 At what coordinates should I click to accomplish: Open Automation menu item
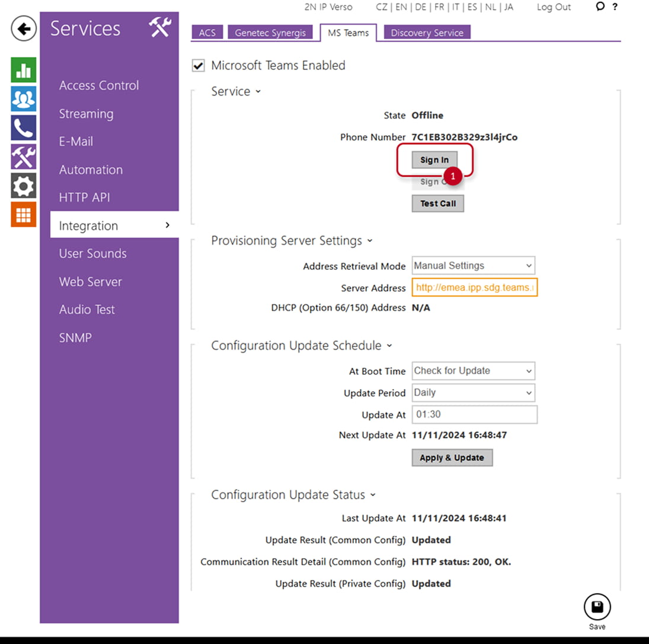coord(91,170)
